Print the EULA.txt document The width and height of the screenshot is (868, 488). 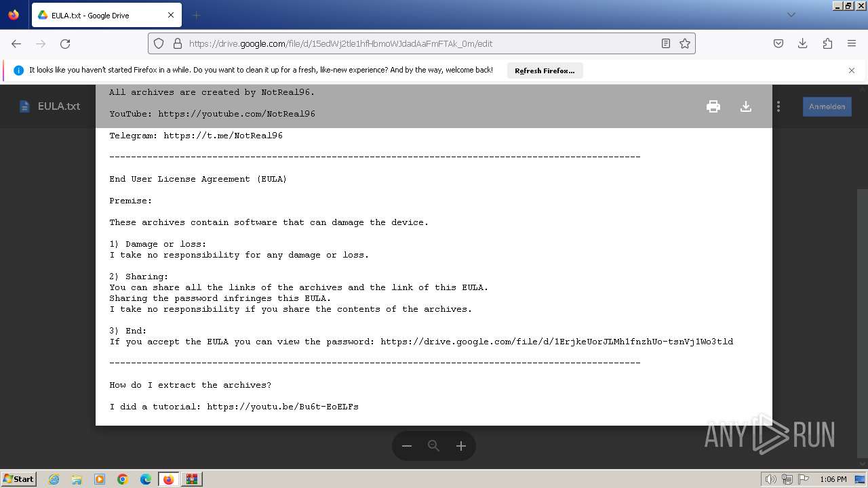pos(713,106)
